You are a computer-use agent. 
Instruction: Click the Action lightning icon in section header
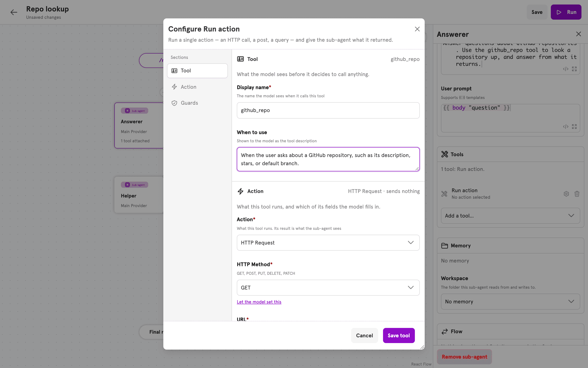[240, 191]
